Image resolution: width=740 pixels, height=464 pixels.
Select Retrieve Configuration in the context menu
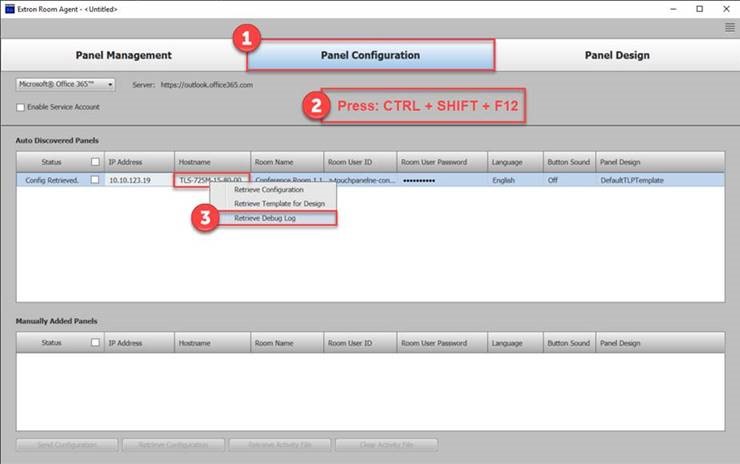pyautogui.click(x=269, y=189)
